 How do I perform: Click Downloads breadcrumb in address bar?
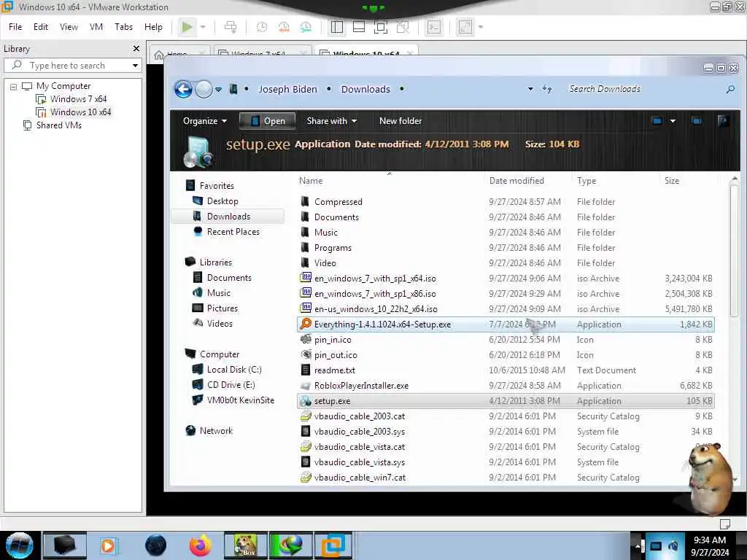(365, 89)
